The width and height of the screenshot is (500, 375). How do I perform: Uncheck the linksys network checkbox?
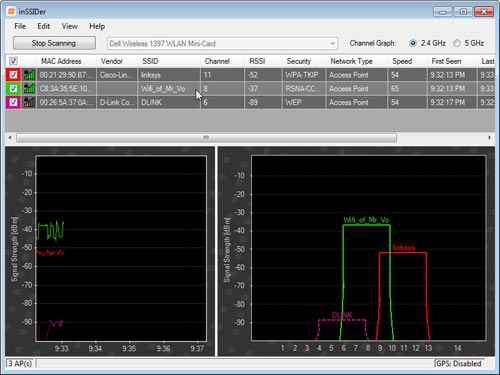tap(13, 75)
